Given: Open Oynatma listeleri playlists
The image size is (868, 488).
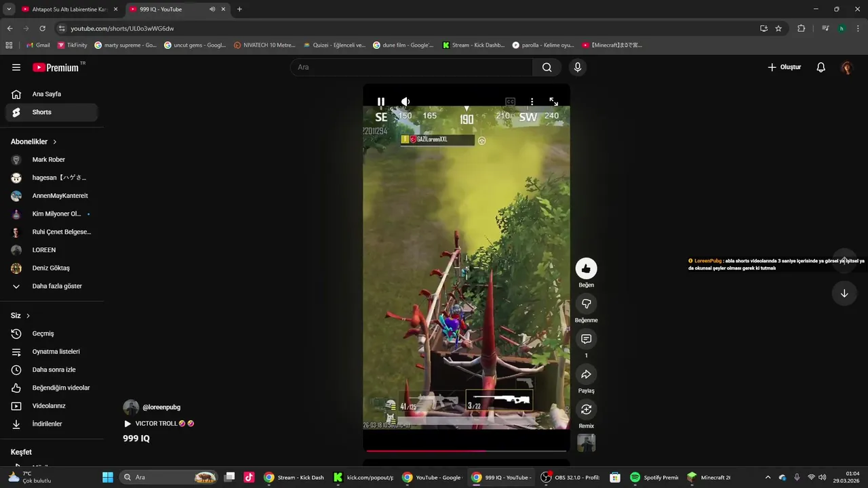Looking at the screenshot, I should point(52,352).
